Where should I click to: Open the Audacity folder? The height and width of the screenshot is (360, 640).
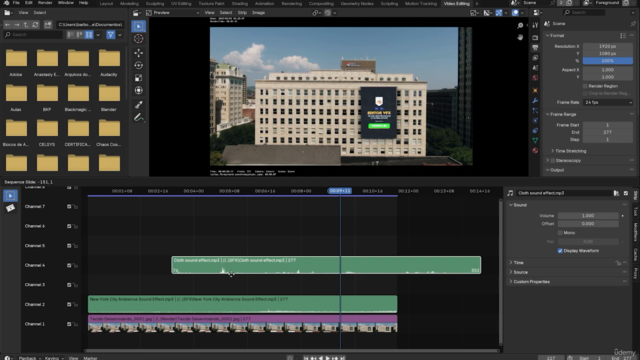coord(109,62)
